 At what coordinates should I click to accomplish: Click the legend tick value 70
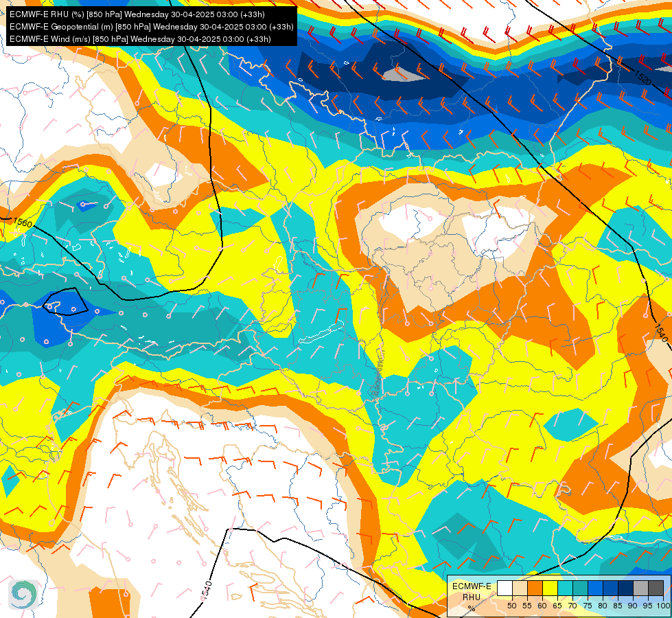[x=572, y=606]
